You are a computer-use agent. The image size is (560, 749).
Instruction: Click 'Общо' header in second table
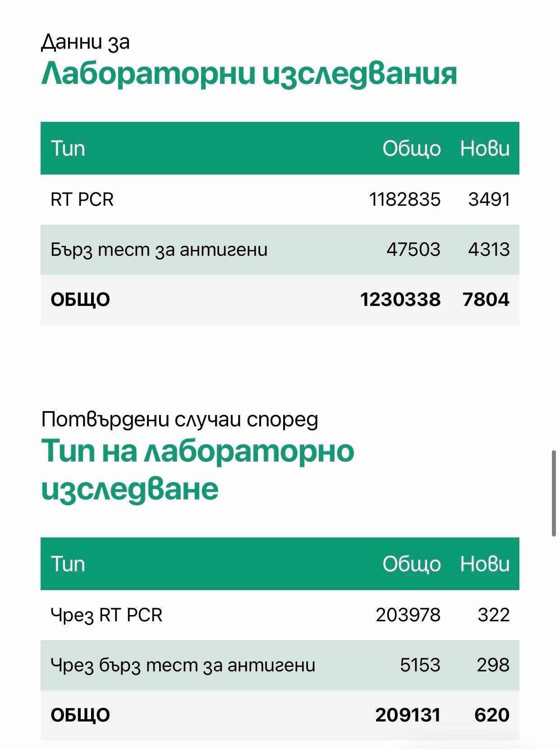coord(411,564)
